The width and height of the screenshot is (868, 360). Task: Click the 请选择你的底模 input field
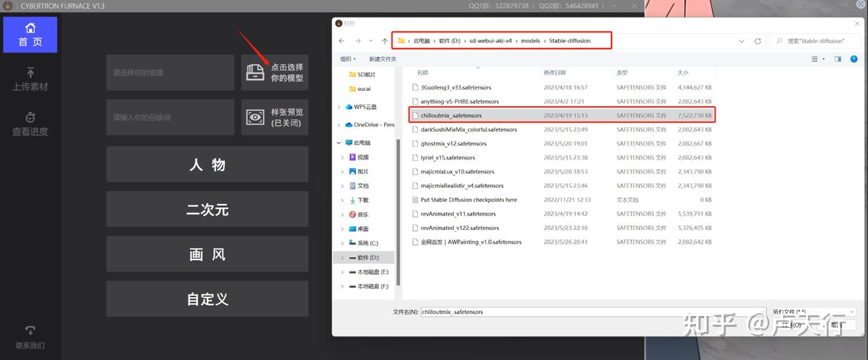170,72
